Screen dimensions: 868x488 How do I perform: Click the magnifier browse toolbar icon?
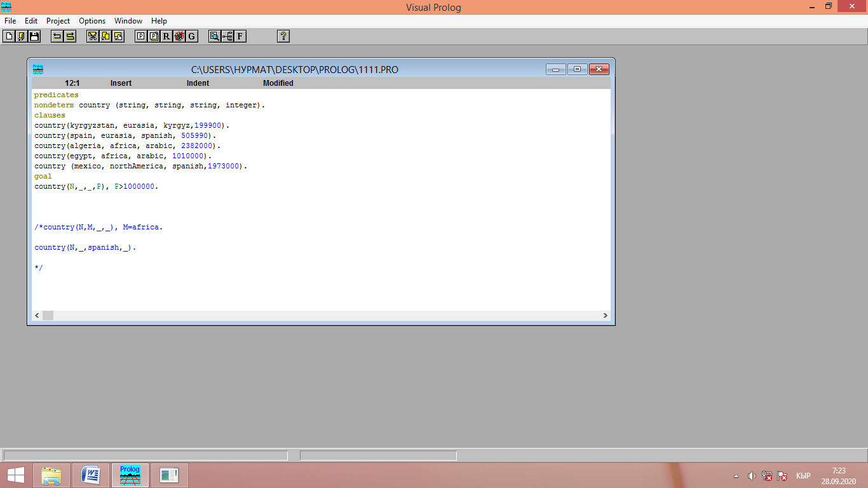tap(215, 36)
